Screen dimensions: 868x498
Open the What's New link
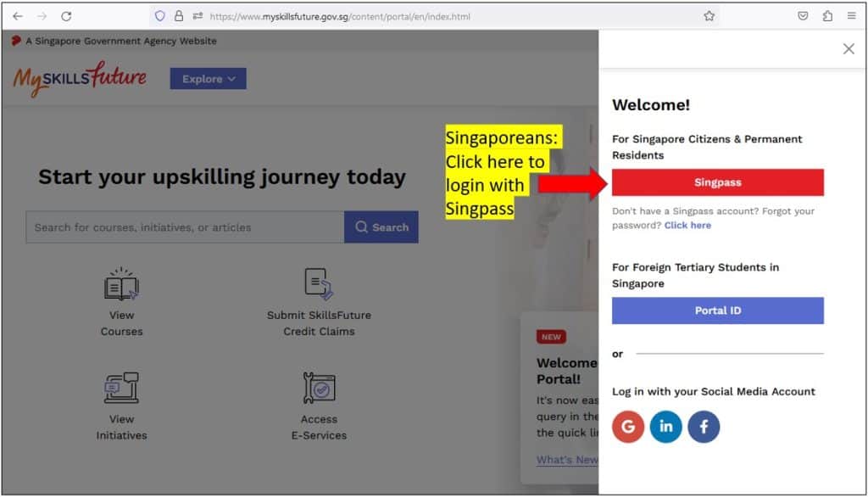pos(567,460)
